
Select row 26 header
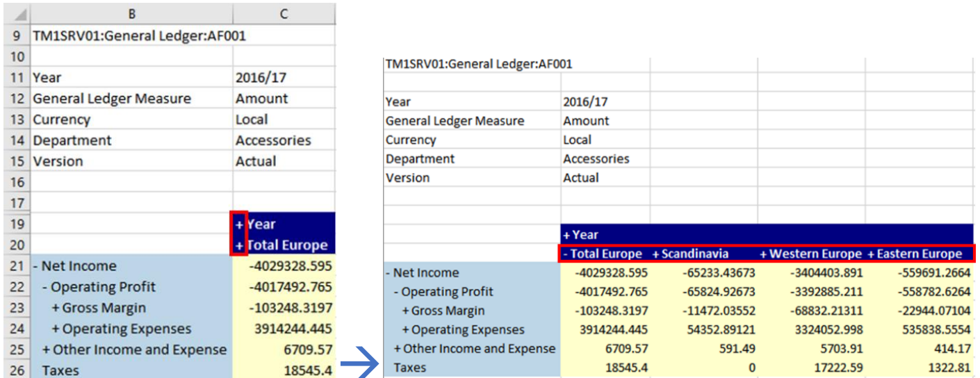pos(16,370)
